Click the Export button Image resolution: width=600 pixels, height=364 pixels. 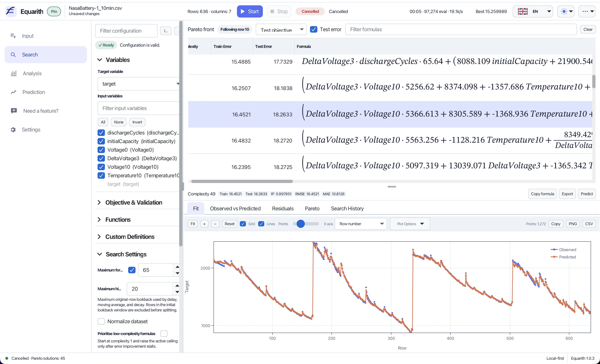(x=567, y=194)
